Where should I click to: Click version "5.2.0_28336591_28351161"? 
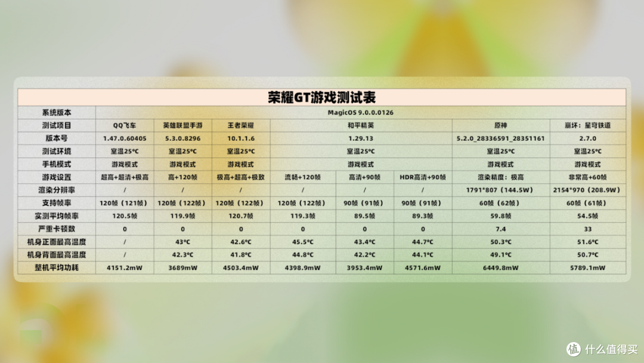tap(501, 139)
